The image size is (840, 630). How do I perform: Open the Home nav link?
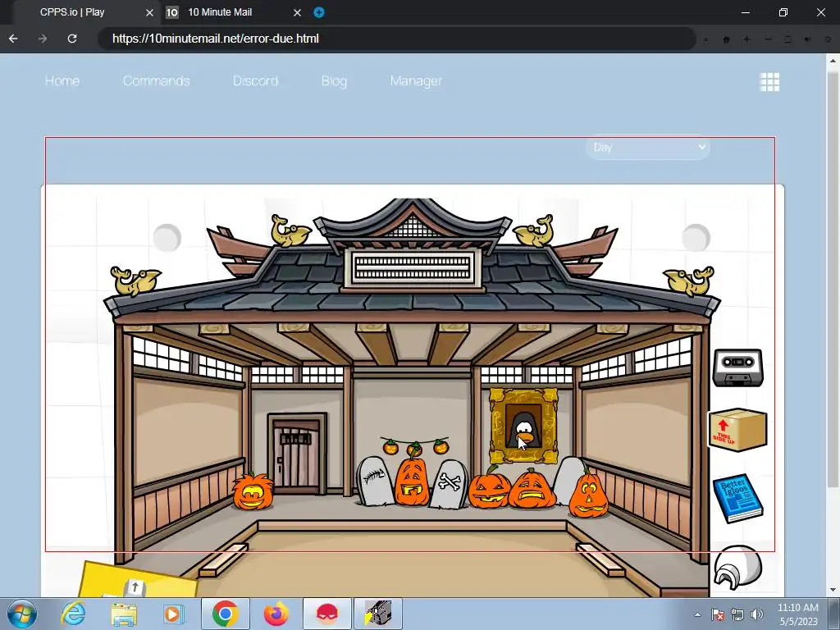[x=62, y=81]
